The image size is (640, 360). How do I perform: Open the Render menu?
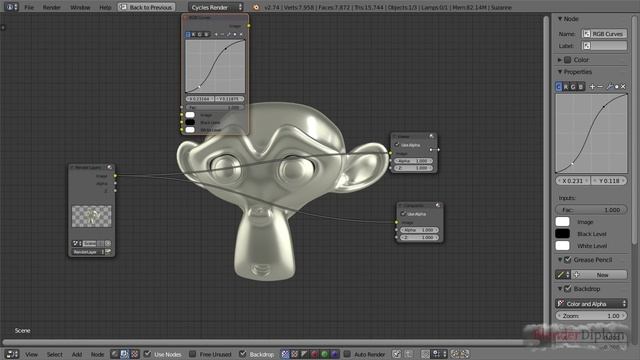click(52, 7)
